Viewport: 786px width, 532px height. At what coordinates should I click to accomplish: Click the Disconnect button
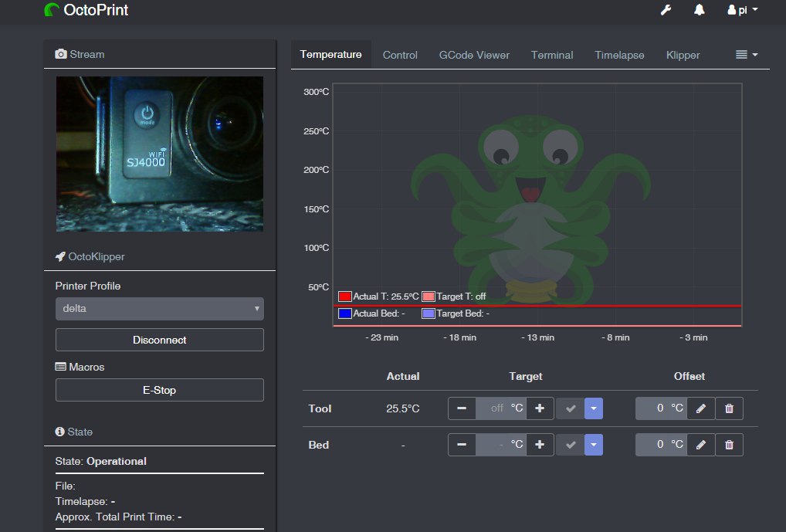[159, 340]
